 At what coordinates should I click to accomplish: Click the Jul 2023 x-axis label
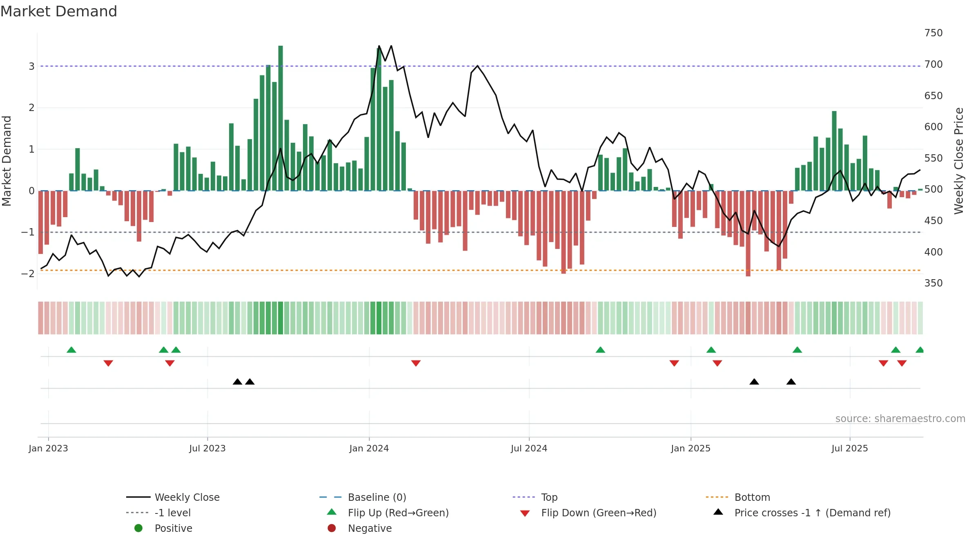207,449
